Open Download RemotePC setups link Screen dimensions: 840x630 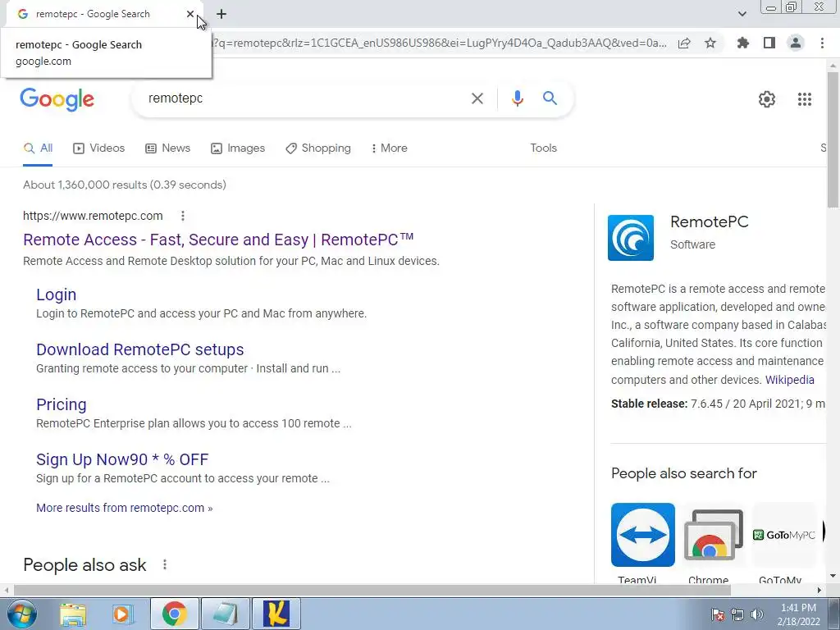click(139, 349)
